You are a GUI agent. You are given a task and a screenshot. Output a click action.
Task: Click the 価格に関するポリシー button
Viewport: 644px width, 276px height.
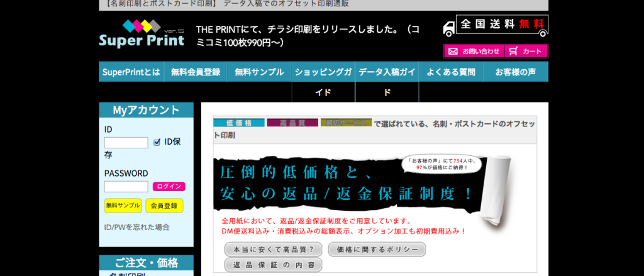coord(377,250)
